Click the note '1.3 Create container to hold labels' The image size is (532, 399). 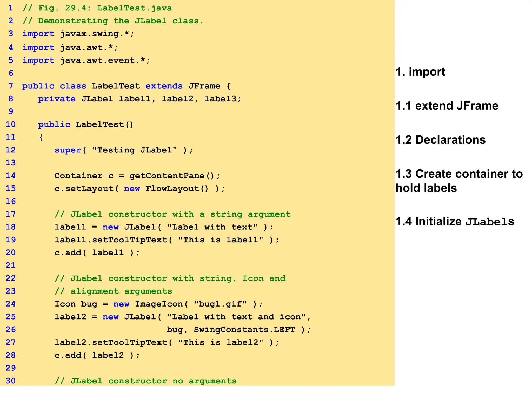point(459,181)
